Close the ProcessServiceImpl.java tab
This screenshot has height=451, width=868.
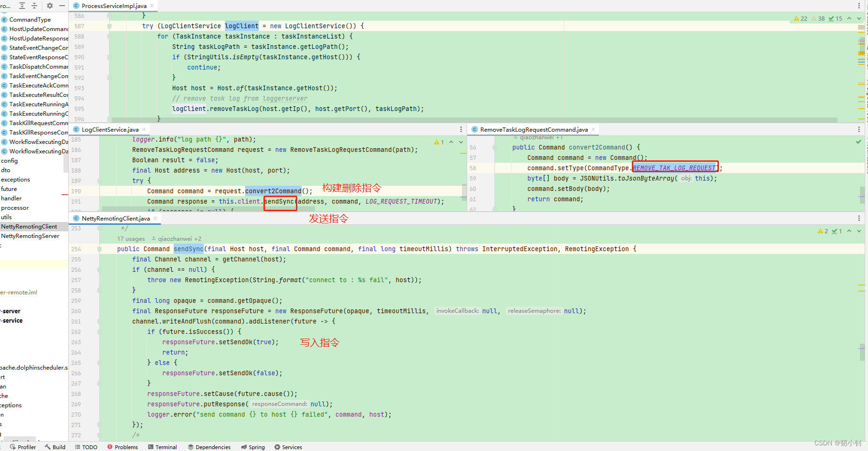(x=152, y=6)
